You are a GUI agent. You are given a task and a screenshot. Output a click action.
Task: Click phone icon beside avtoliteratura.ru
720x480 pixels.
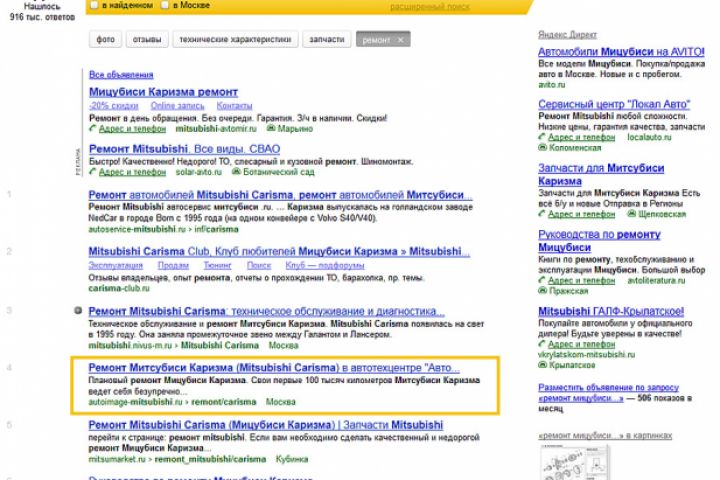[x=542, y=280]
